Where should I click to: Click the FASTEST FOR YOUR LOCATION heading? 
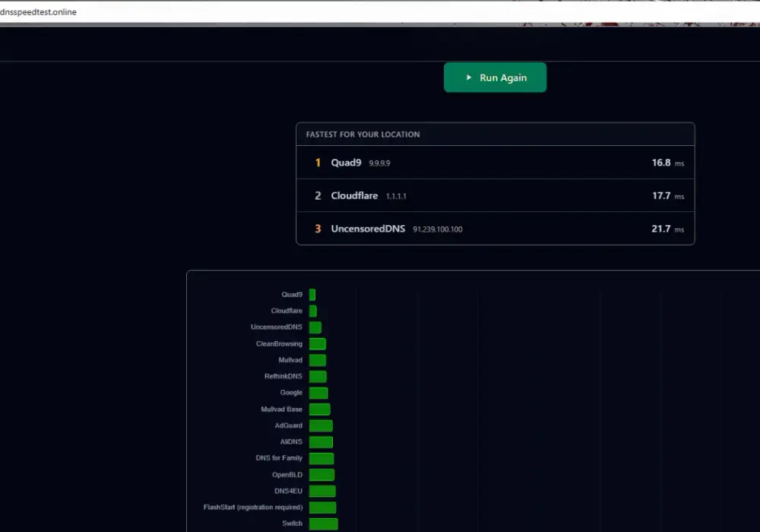coord(363,135)
